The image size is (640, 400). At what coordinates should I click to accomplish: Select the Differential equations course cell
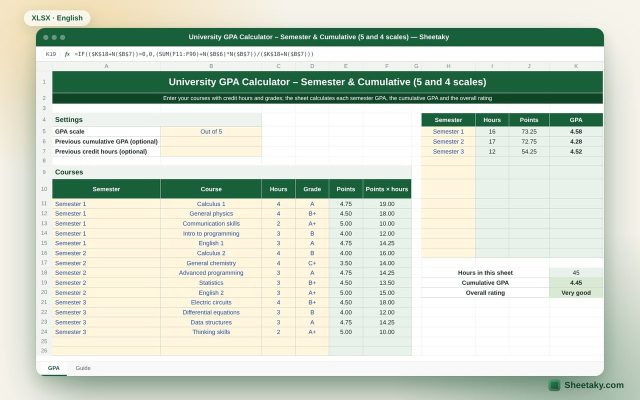coord(211,312)
